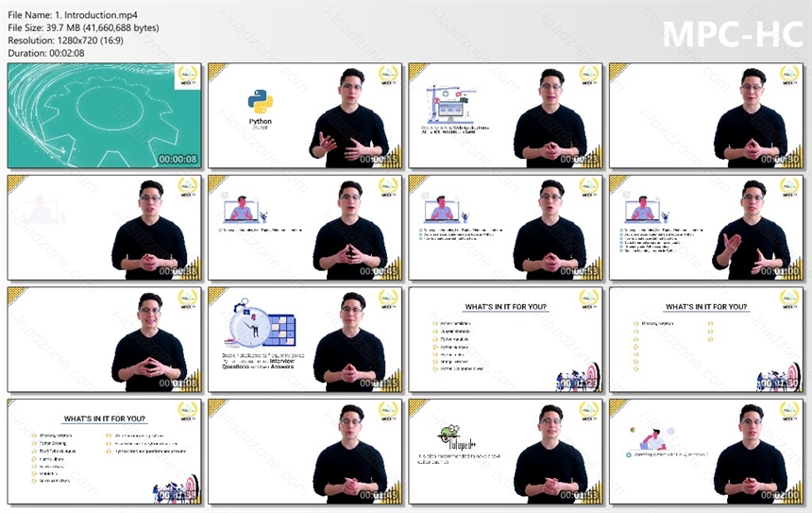Open the one-bullet laptop slide at 00:00:45
Screen dimensions: 812x513
click(305, 228)
